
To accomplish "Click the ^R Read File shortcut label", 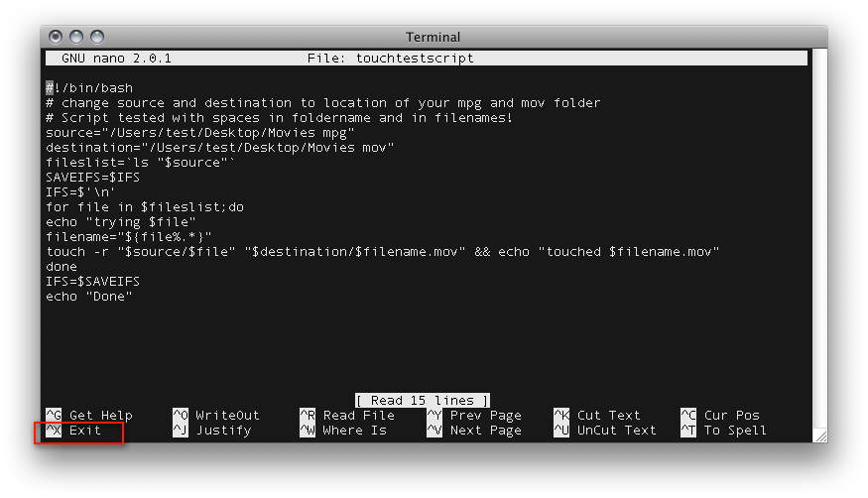I will pyautogui.click(x=347, y=415).
